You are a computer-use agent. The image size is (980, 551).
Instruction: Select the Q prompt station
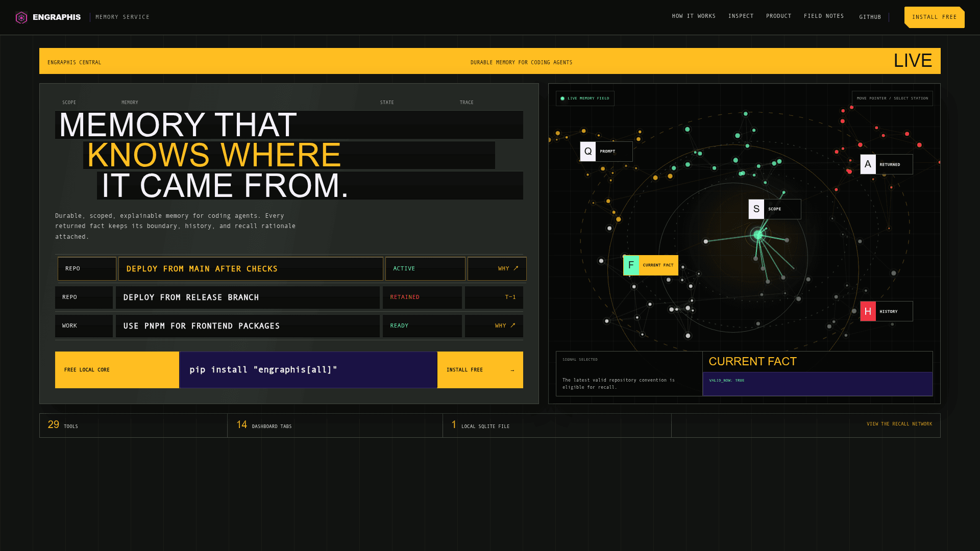click(606, 152)
